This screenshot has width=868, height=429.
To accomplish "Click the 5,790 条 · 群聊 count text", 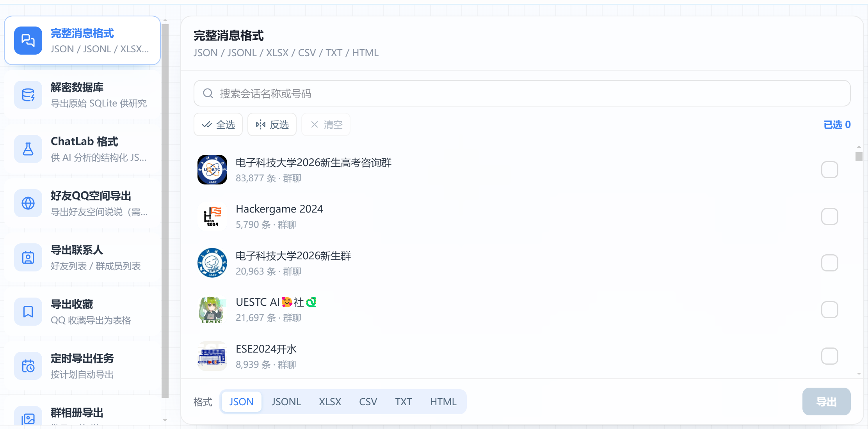I will coord(266,225).
